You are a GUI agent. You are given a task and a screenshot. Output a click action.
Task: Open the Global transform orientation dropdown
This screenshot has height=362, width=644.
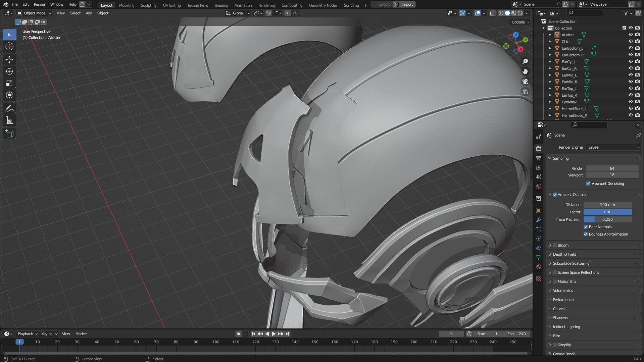coord(238,13)
